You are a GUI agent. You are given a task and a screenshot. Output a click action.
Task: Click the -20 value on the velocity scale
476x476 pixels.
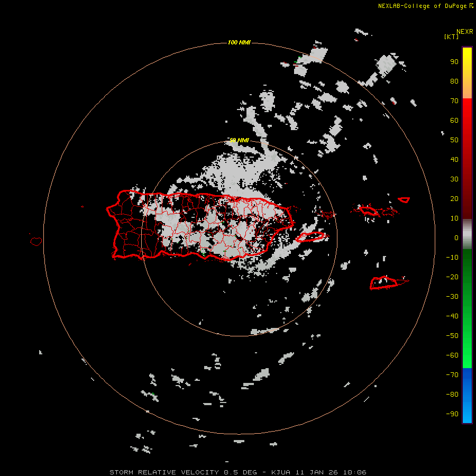click(x=452, y=277)
